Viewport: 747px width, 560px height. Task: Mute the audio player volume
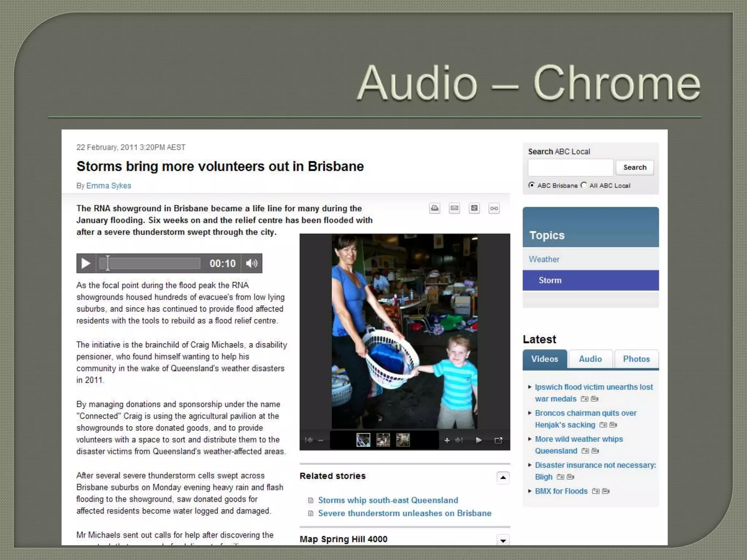[252, 263]
